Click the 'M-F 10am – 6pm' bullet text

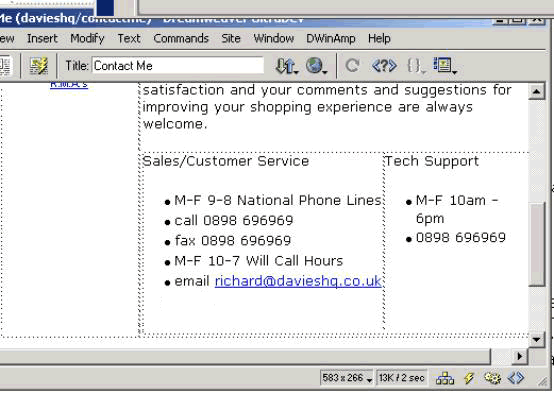457,209
